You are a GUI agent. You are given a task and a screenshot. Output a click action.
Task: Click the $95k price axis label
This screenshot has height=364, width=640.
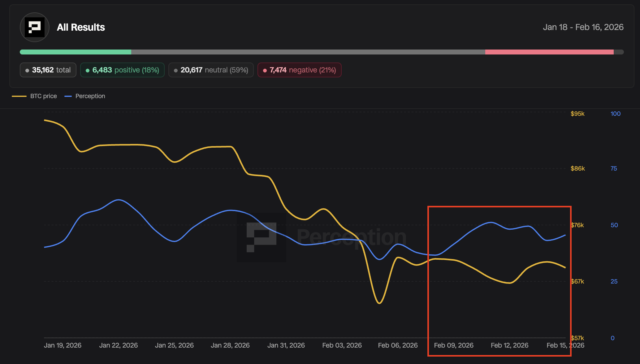[x=577, y=114]
